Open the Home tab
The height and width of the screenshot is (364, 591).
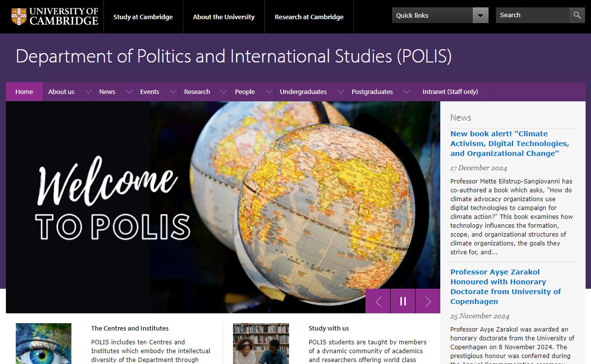24,92
